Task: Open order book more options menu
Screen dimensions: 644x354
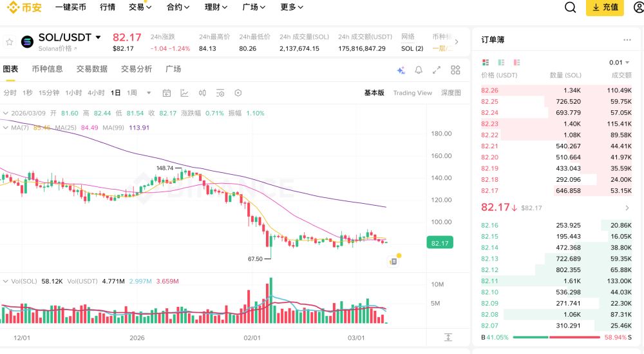Action: point(627,40)
